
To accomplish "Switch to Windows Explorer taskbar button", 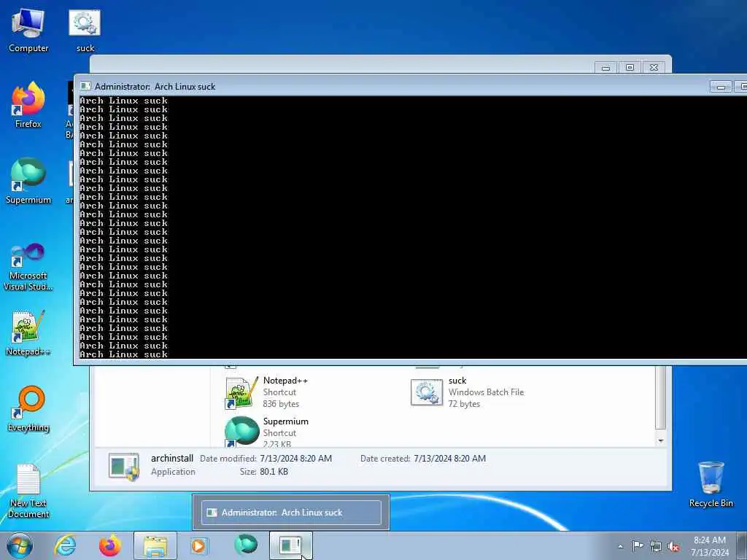I will pos(155,545).
